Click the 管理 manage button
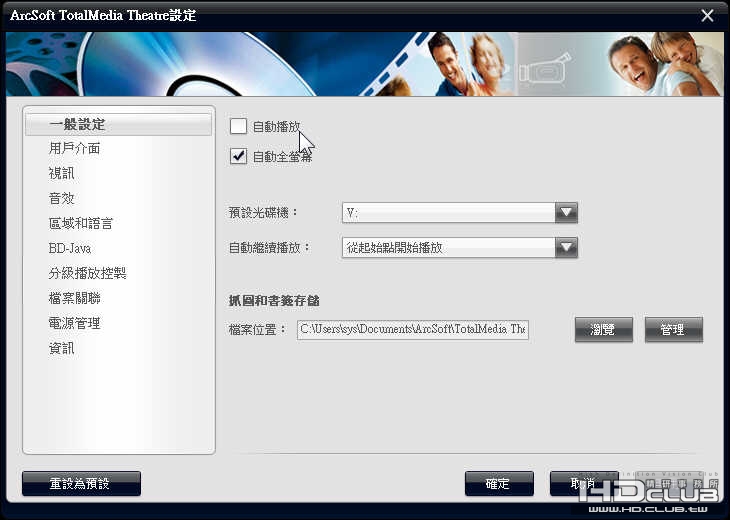 point(674,330)
